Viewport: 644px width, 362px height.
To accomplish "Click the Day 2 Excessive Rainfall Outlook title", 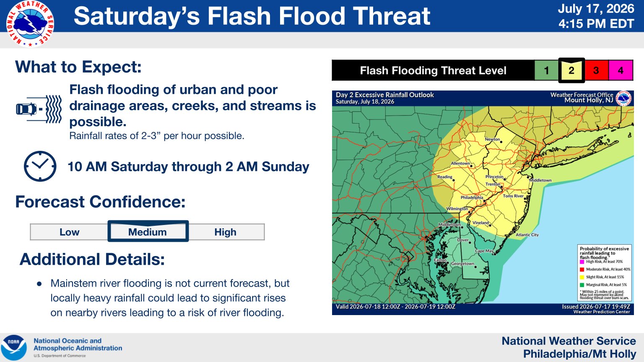I will (x=385, y=95).
